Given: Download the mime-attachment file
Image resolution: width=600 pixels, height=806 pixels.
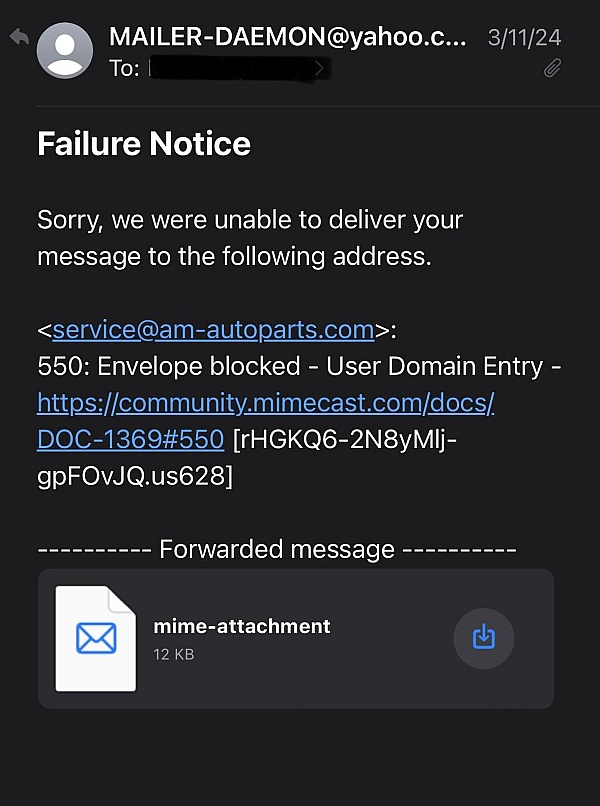Looking at the screenshot, I should (483, 638).
